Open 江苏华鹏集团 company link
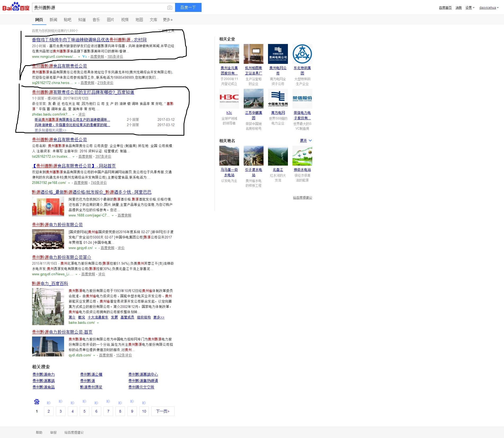This screenshot has height=438, width=504. tap(253, 115)
